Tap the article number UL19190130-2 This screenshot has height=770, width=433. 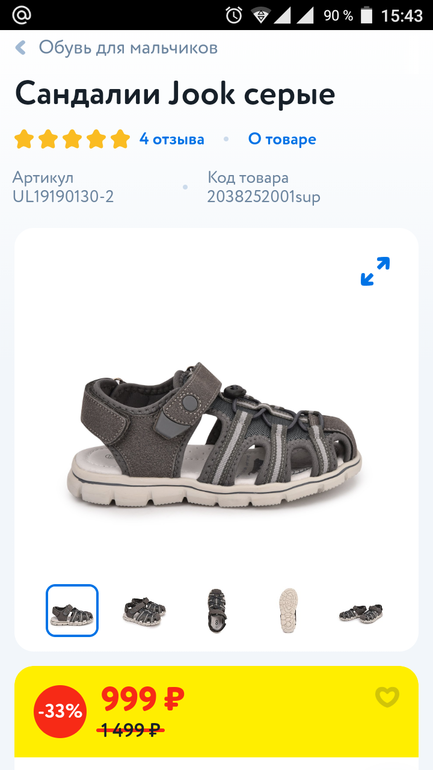tap(63, 197)
